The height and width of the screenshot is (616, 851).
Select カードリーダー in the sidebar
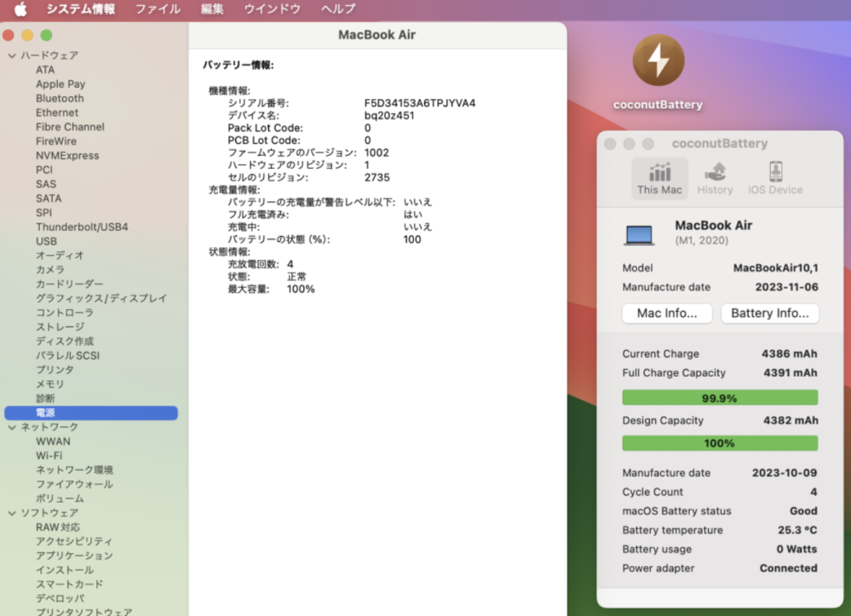click(69, 284)
